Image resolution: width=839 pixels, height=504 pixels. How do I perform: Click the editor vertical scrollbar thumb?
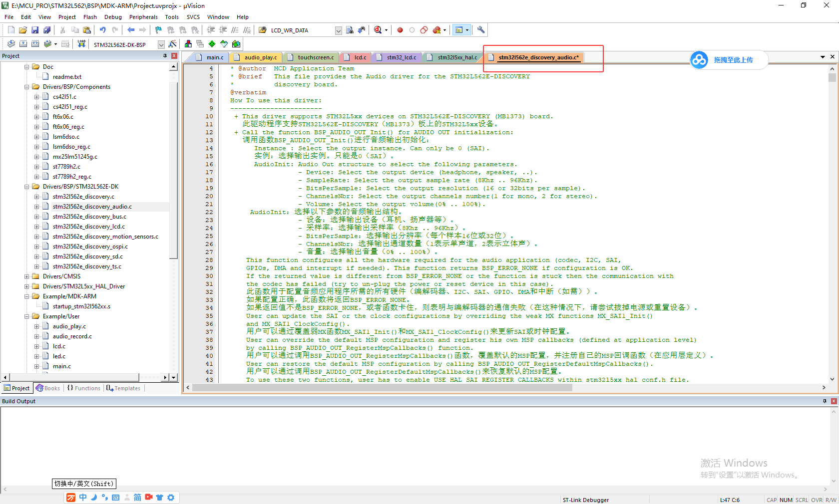coord(832,78)
